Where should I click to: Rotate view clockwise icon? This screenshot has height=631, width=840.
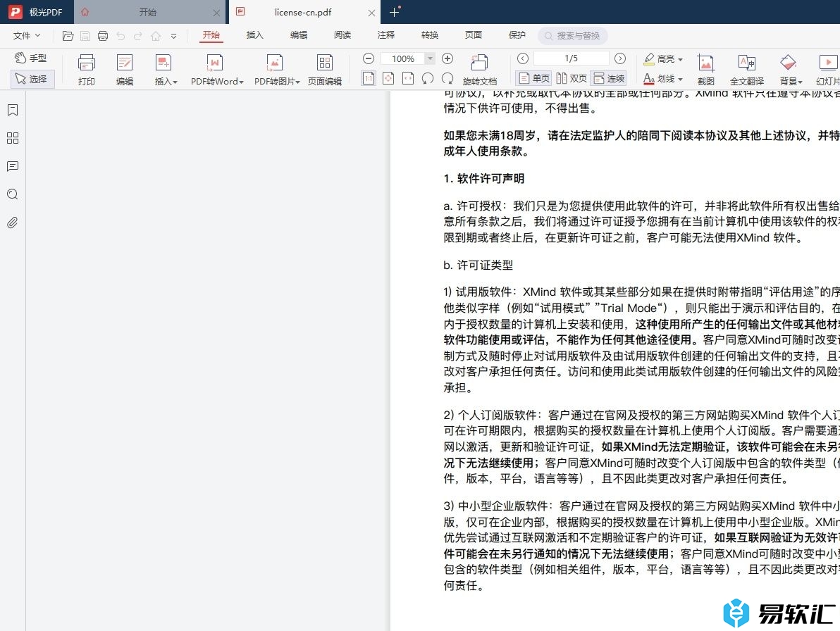click(x=447, y=79)
